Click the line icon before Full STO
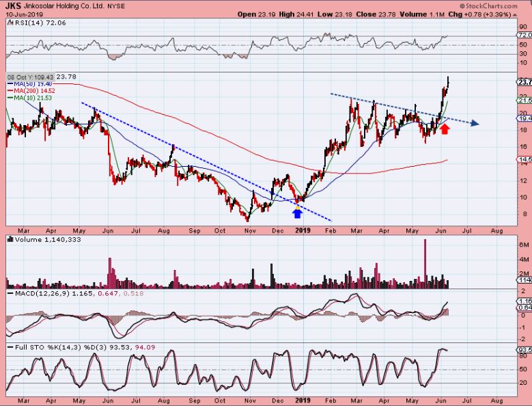 (x=10, y=347)
